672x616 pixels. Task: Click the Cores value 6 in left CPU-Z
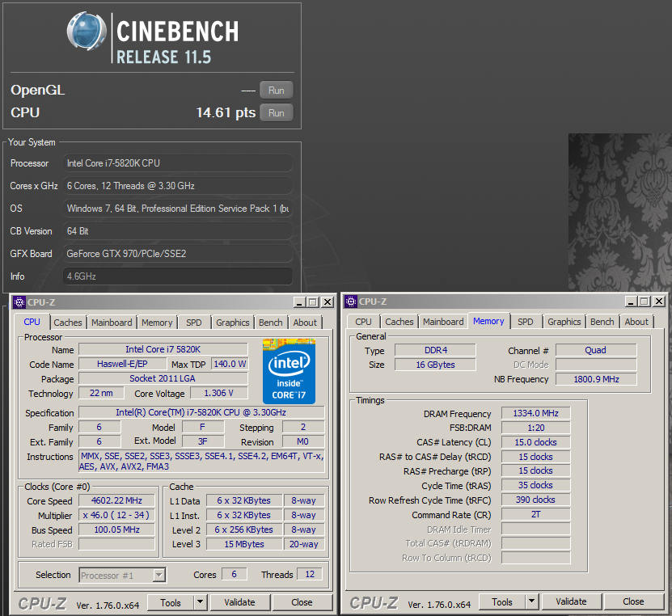[x=234, y=575]
